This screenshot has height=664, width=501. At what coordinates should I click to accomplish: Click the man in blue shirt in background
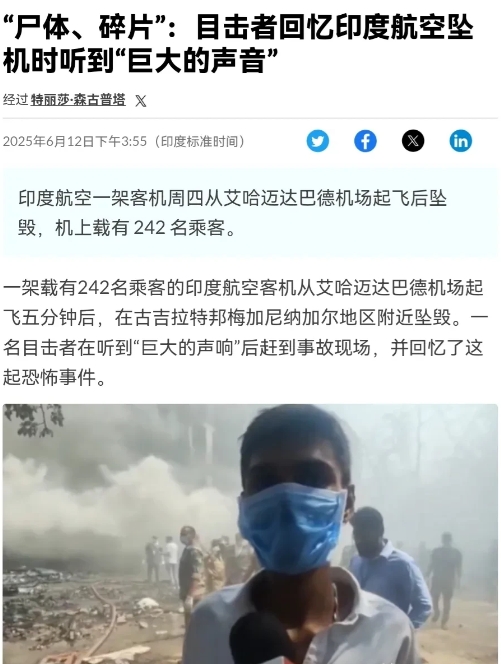click(388, 567)
